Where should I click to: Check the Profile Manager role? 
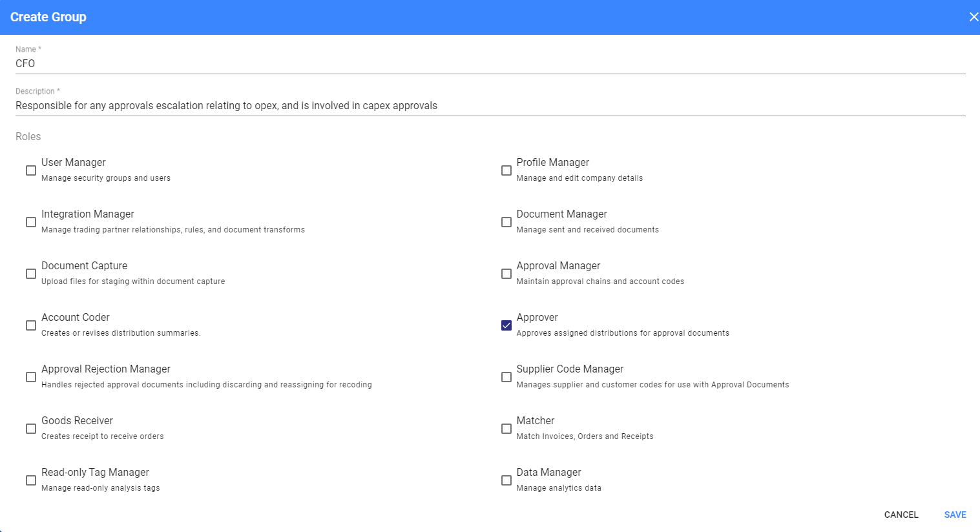506,170
